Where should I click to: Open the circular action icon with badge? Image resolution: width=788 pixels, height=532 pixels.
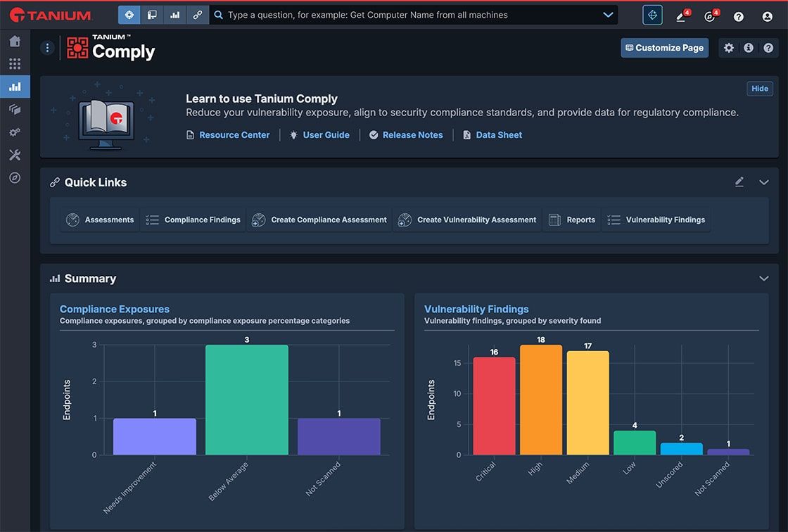click(x=711, y=16)
